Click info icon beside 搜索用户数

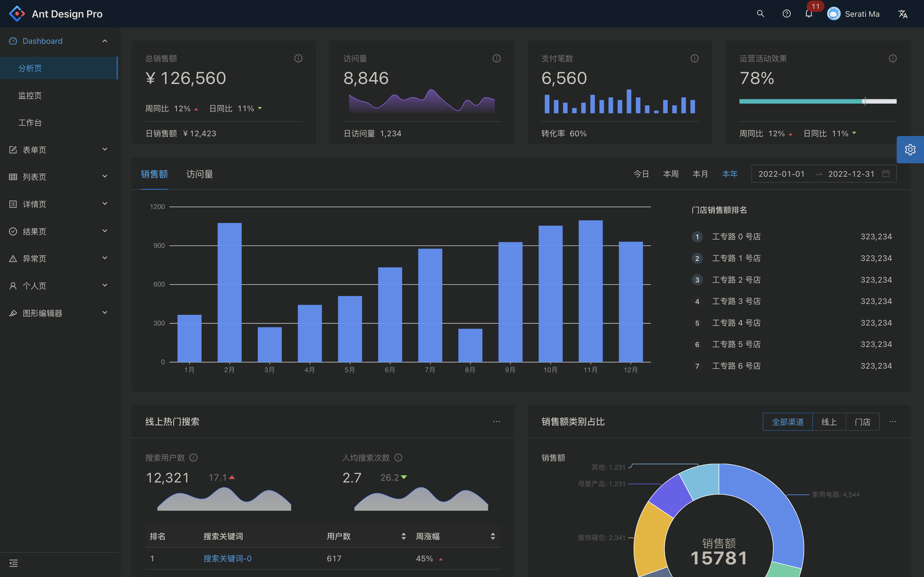click(x=194, y=457)
